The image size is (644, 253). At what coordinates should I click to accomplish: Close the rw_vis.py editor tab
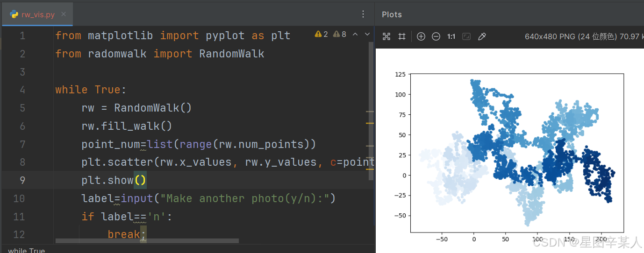click(64, 14)
